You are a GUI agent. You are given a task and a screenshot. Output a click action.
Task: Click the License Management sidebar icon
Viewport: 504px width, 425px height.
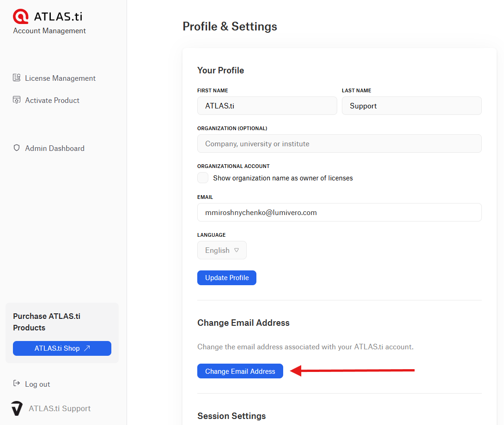click(x=17, y=78)
